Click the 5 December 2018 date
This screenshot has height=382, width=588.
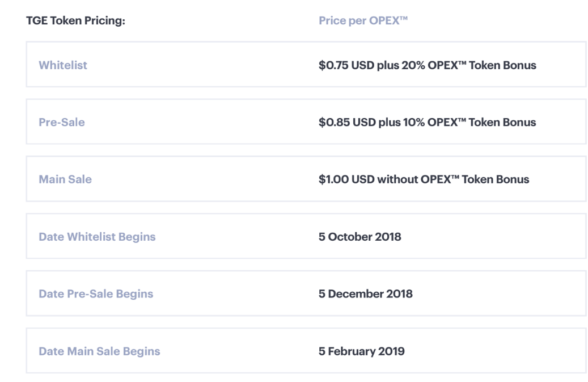[365, 294]
